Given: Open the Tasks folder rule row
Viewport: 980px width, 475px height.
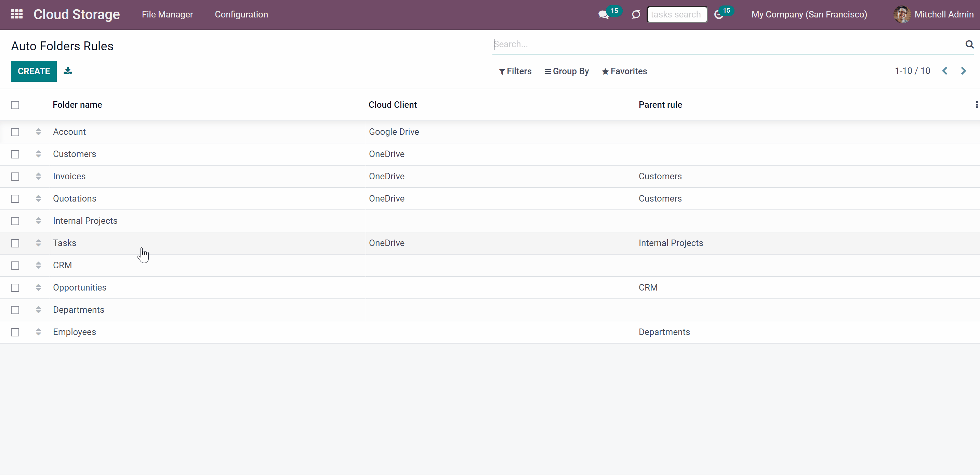Looking at the screenshot, I should 490,243.
